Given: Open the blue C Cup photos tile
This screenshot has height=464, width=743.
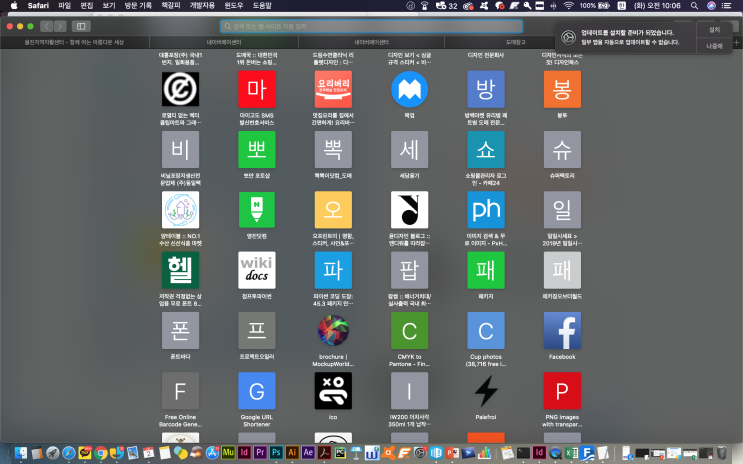Looking at the screenshot, I should (x=486, y=330).
